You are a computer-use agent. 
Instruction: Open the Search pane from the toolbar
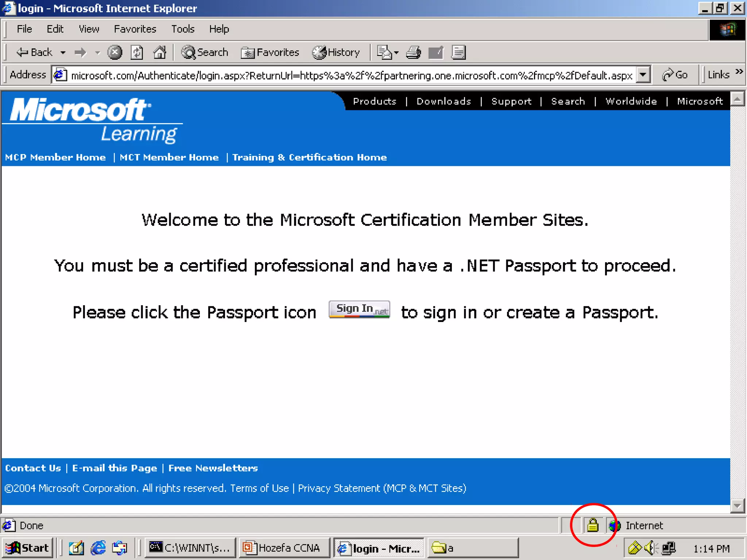205,52
